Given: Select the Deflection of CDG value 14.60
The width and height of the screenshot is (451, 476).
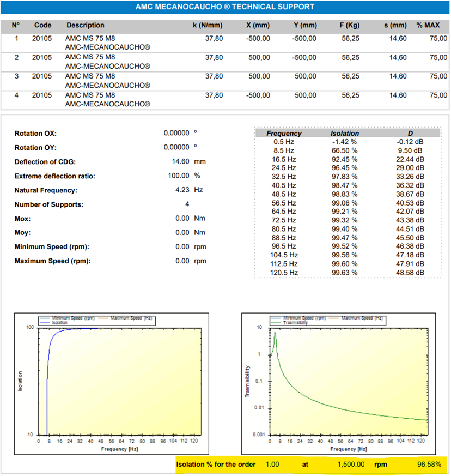Looking at the screenshot, I should coord(180,161).
